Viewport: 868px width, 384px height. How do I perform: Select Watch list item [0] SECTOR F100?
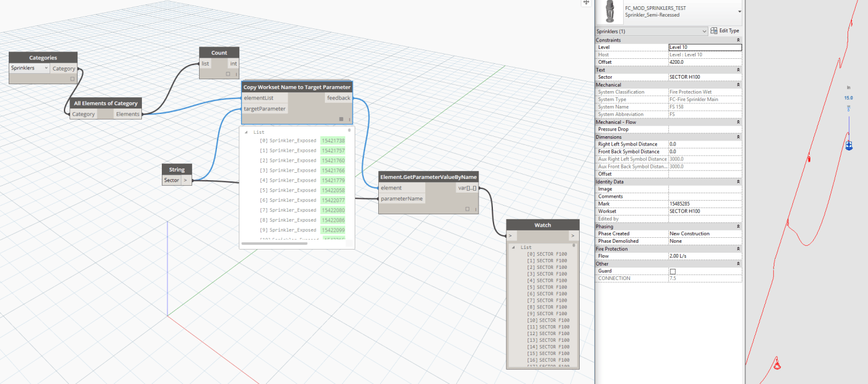pos(546,254)
